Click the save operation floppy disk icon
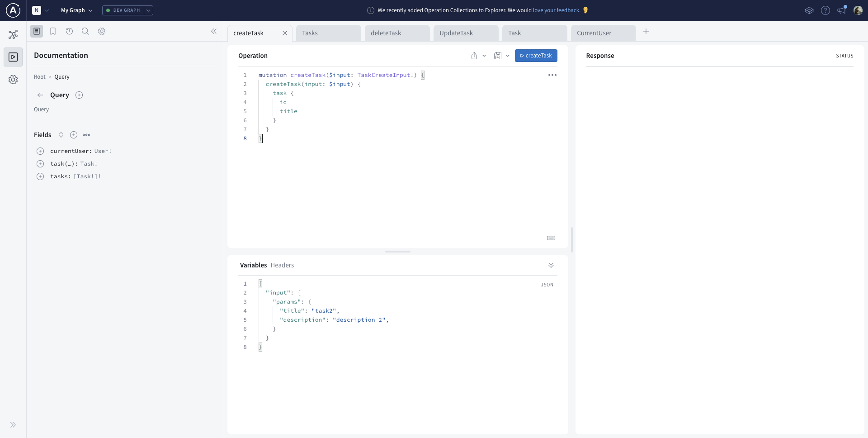This screenshot has width=868, height=438. pyautogui.click(x=497, y=56)
